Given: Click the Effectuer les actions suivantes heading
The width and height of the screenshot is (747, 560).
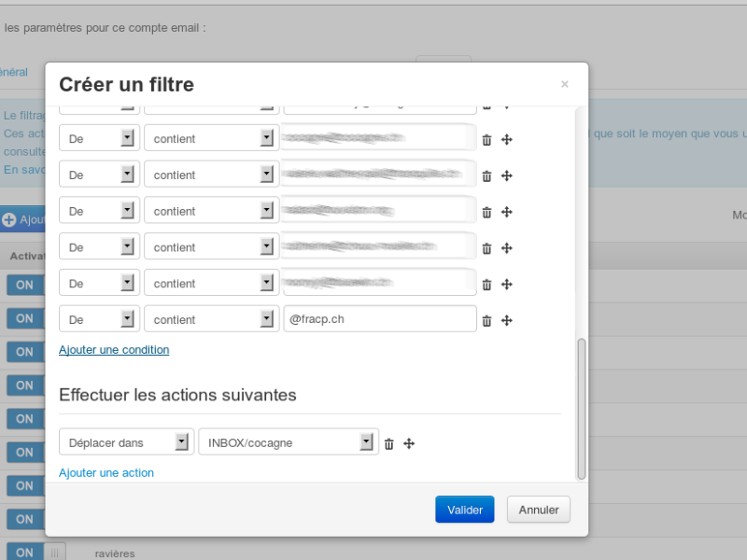Looking at the screenshot, I should coord(177,395).
